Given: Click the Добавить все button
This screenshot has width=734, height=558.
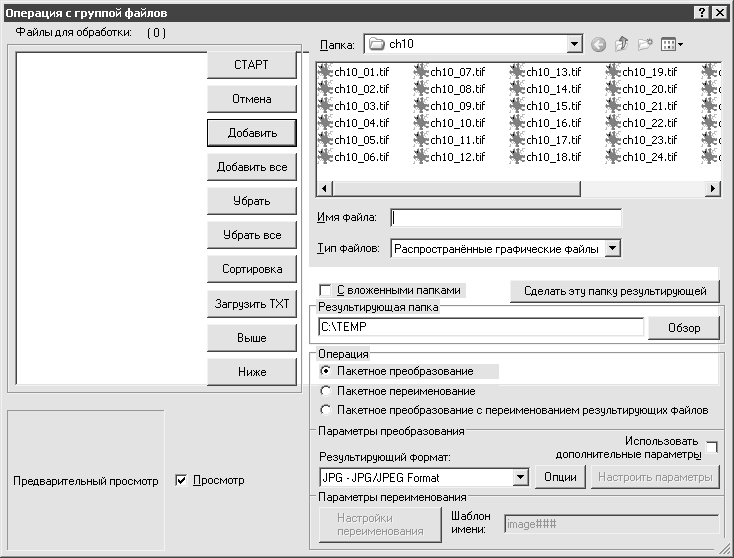Looking at the screenshot, I should pyautogui.click(x=251, y=167).
